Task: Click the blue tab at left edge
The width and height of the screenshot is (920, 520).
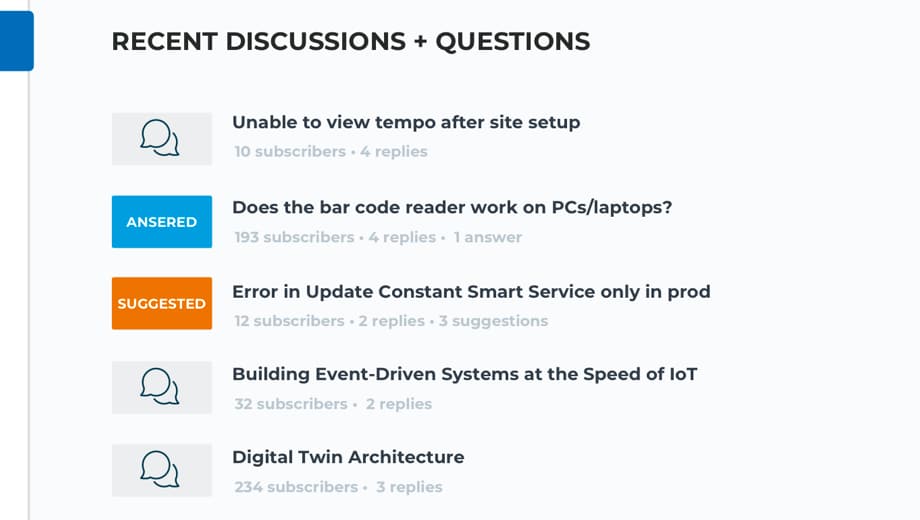Action: [16, 40]
